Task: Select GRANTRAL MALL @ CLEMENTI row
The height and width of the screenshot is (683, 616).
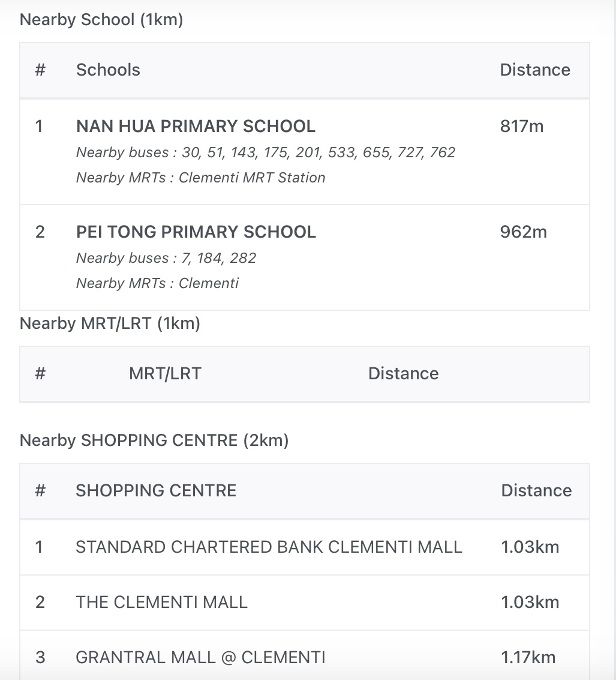Action: tap(200, 658)
